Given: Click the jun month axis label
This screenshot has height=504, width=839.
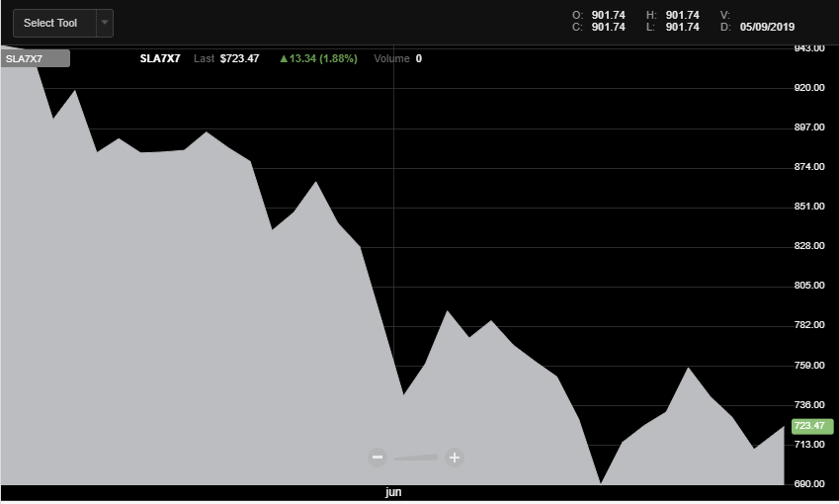Looking at the screenshot, I should [393, 492].
